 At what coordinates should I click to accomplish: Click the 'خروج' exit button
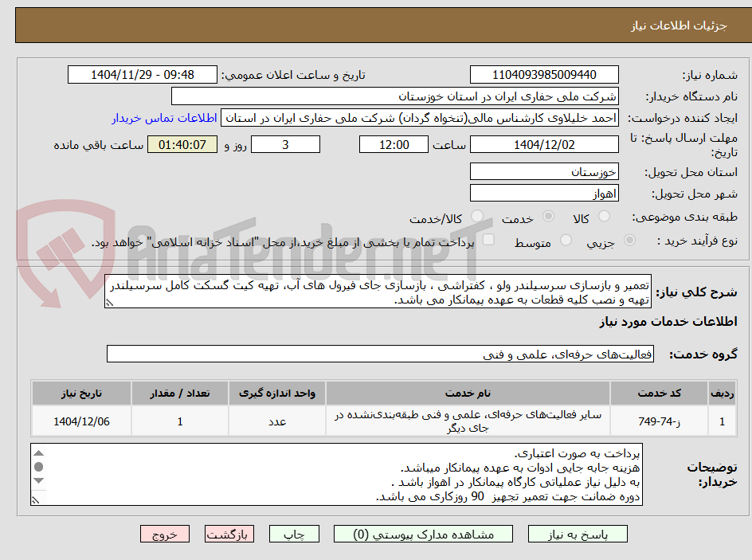point(165,534)
